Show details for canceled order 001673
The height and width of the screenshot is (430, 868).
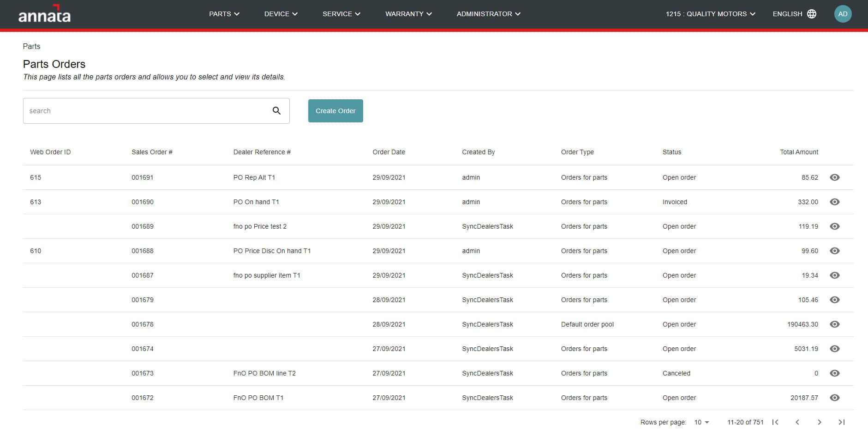click(835, 373)
